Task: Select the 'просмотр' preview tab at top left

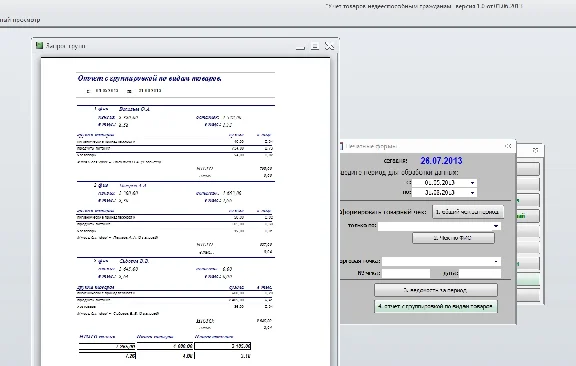Action: tap(26, 20)
